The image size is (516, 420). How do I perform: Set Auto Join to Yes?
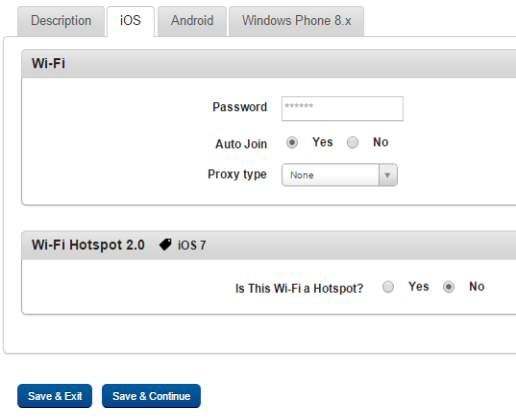coord(292,143)
